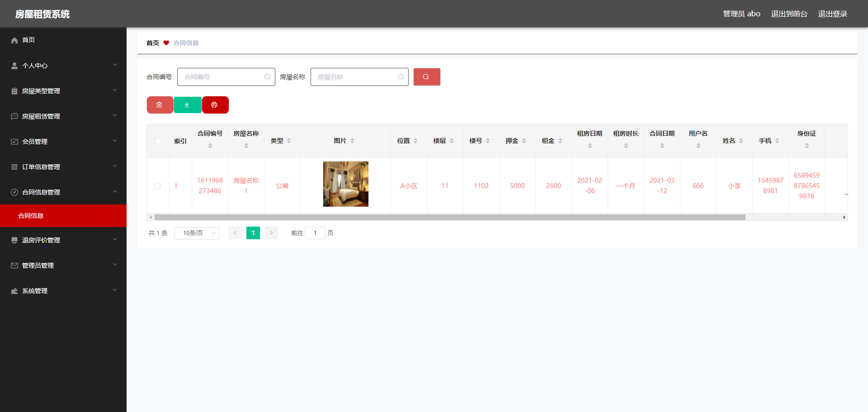This screenshot has width=868, height=412.
Task: Click the wallet icon beside 系统管理
Action: tap(14, 291)
